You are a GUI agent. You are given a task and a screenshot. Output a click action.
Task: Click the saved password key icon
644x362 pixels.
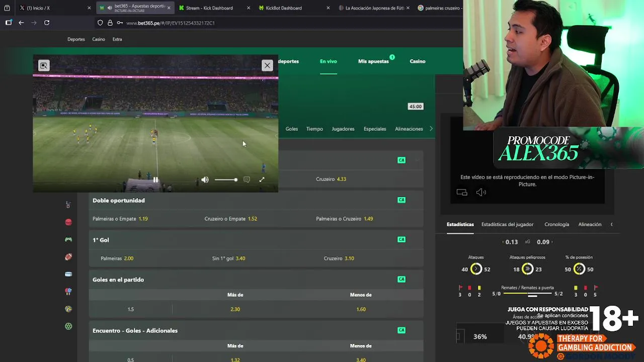(119, 23)
